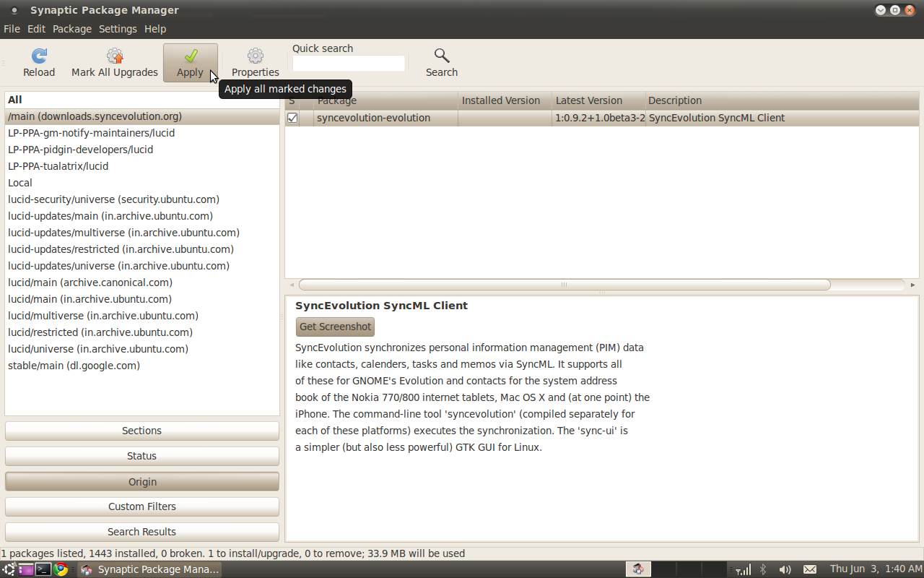Click the Status filter button
This screenshot has height=578, width=924.
(x=142, y=456)
